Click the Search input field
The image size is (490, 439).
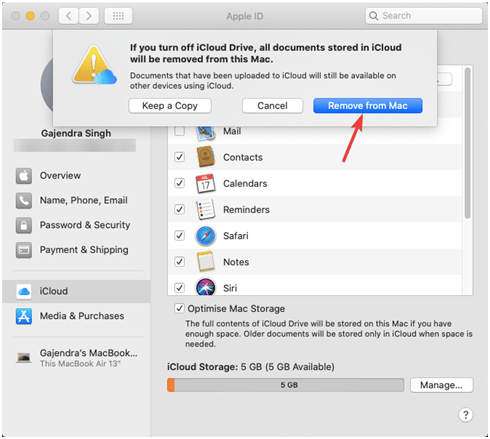(x=424, y=16)
